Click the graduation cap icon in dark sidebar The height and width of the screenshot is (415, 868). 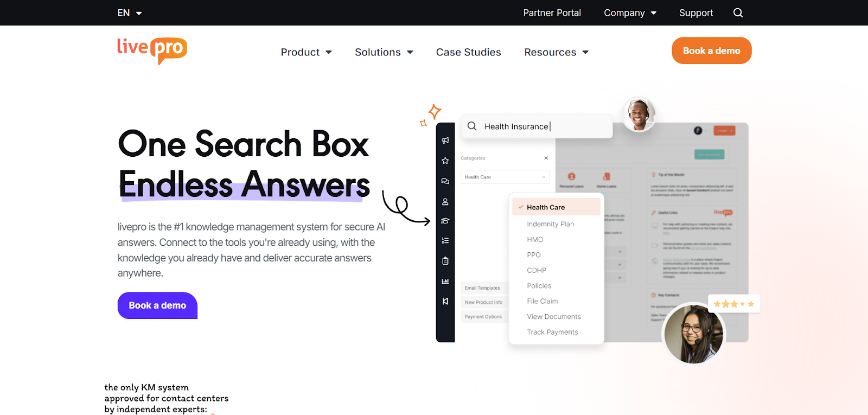pos(445,221)
